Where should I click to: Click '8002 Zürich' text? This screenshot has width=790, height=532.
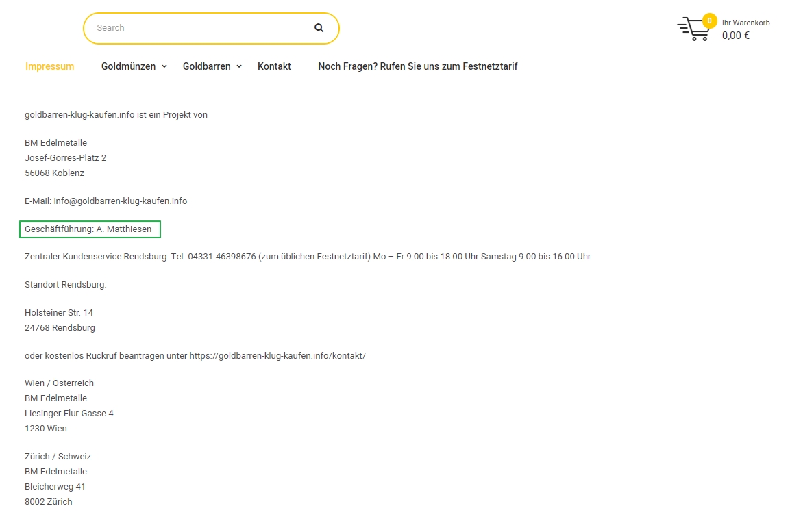(49, 502)
